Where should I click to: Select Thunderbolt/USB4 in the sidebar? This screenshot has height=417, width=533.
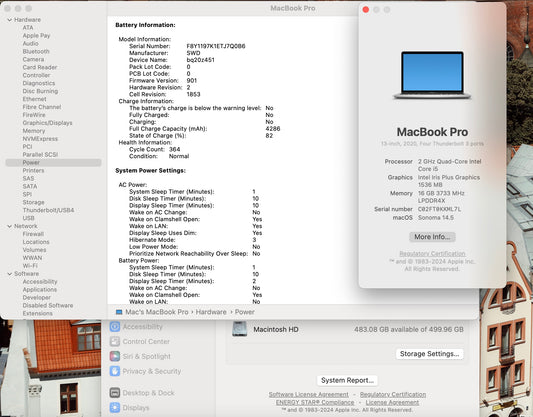click(48, 210)
